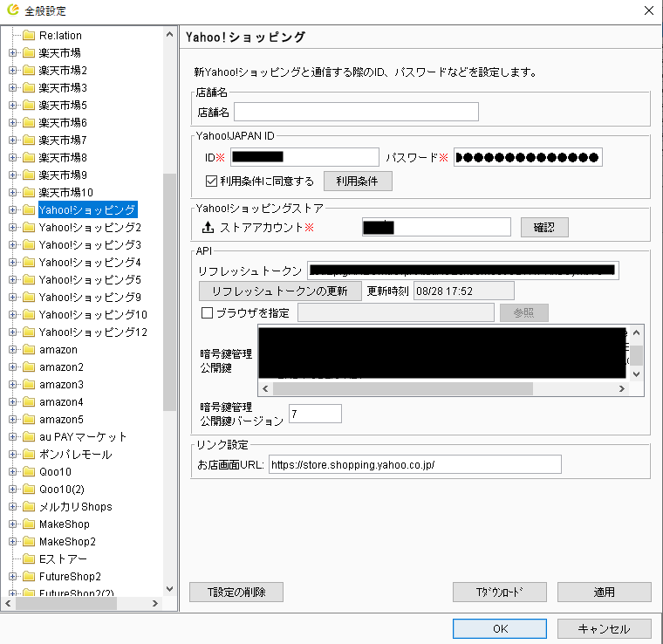Image resolution: width=663 pixels, height=644 pixels.
Task: Select 楽天市場3 in the tree
Action: click(63, 87)
